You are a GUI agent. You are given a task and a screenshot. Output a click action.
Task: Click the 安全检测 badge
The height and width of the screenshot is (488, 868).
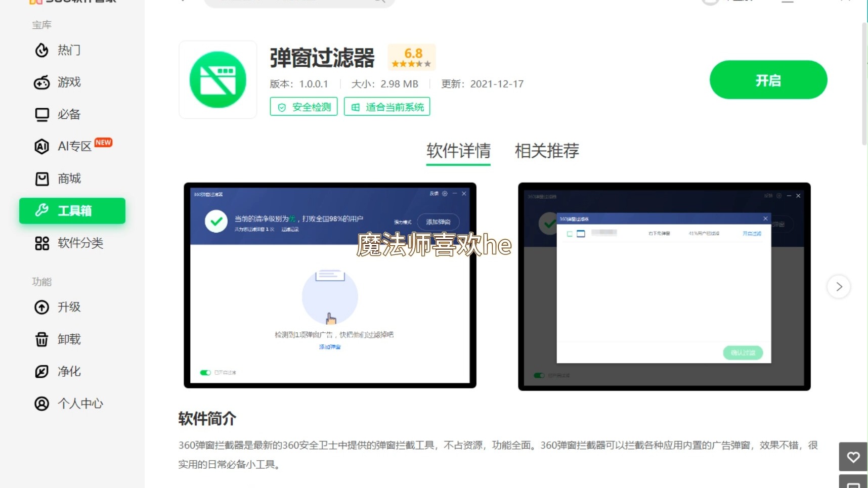tap(303, 107)
